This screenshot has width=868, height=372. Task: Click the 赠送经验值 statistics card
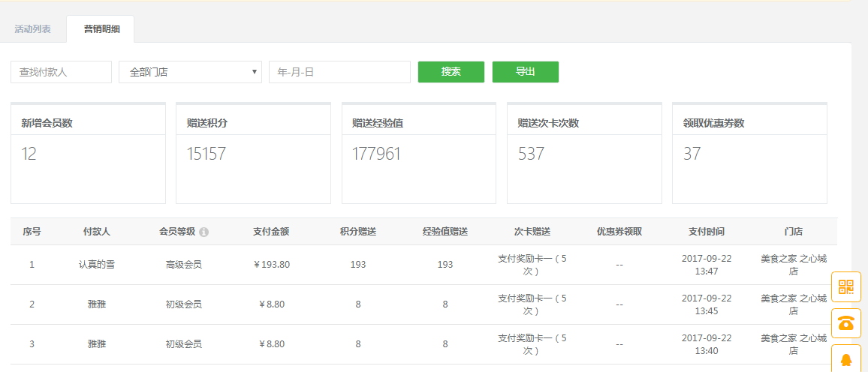(x=418, y=153)
